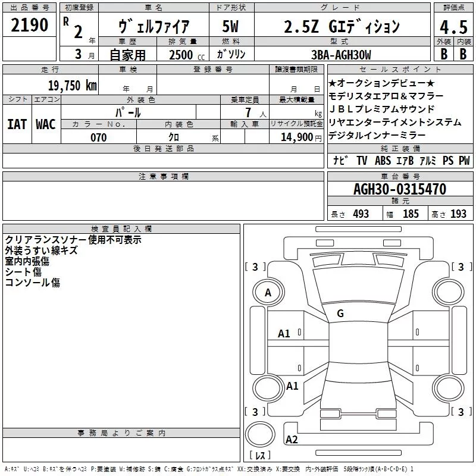476x476 pixels.
Task: Click the 事務局よりご案内 header
Action: 121,433
